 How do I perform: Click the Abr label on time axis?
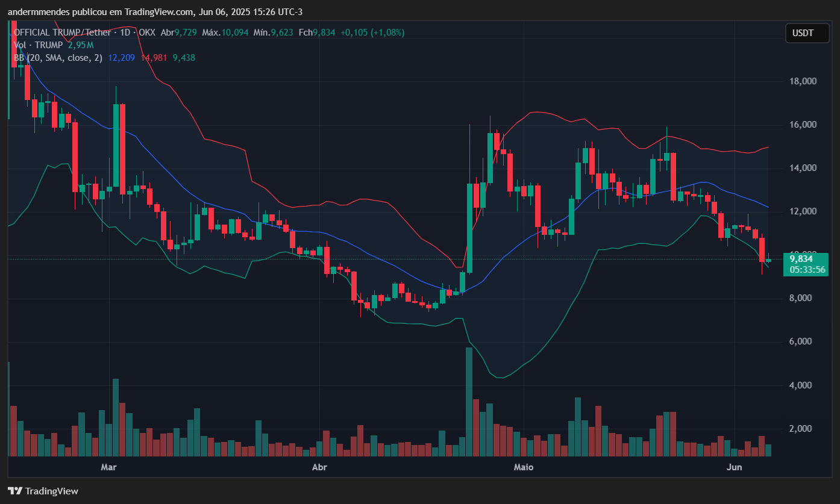(320, 467)
